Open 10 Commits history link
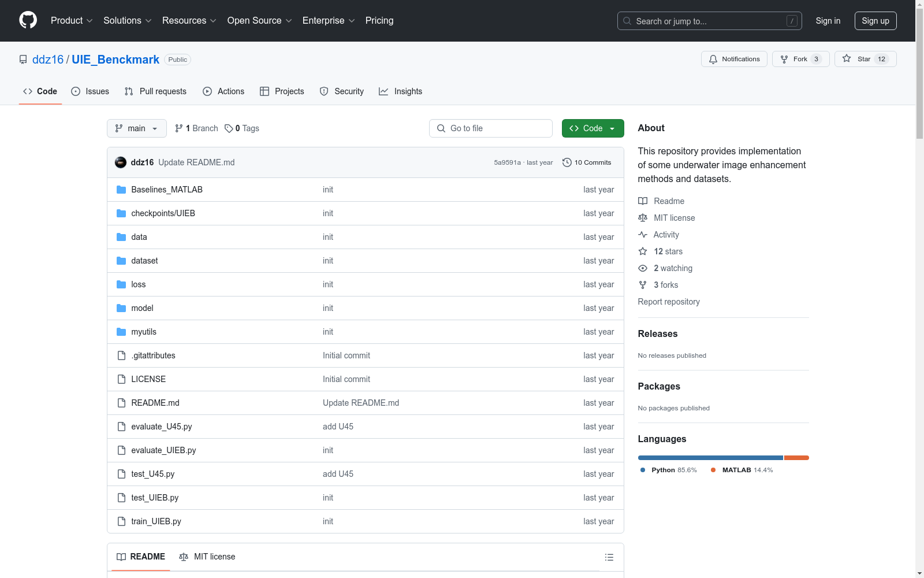The image size is (924, 578). pyautogui.click(x=587, y=162)
